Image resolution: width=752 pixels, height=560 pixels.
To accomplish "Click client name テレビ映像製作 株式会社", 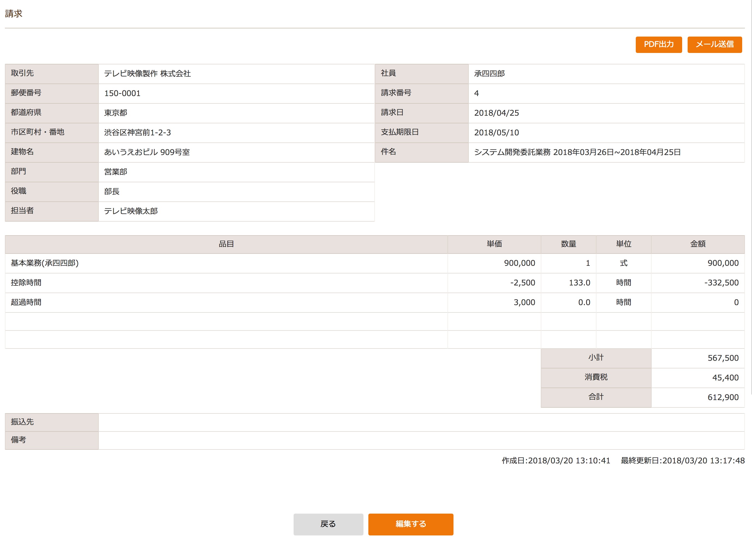I will [147, 74].
